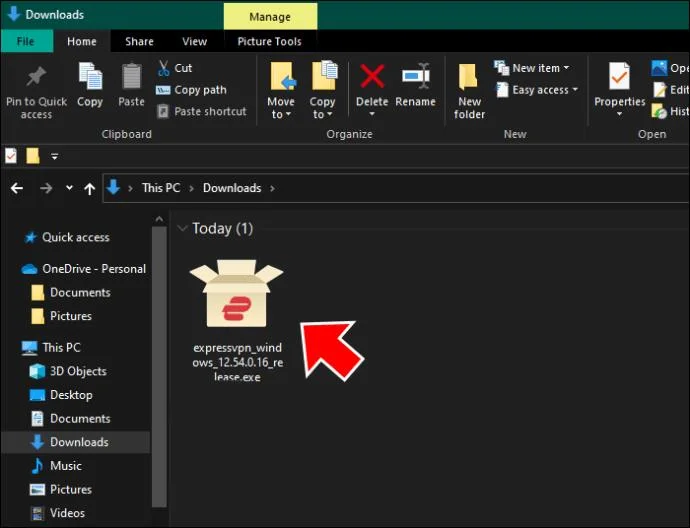Open 3D Objects folder in sidebar
The image size is (690, 528).
click(x=69, y=371)
